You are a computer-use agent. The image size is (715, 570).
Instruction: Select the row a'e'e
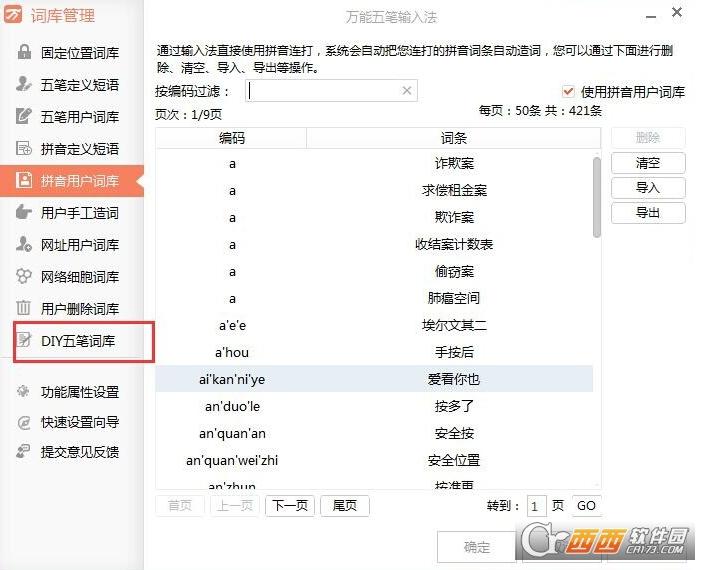(374, 325)
